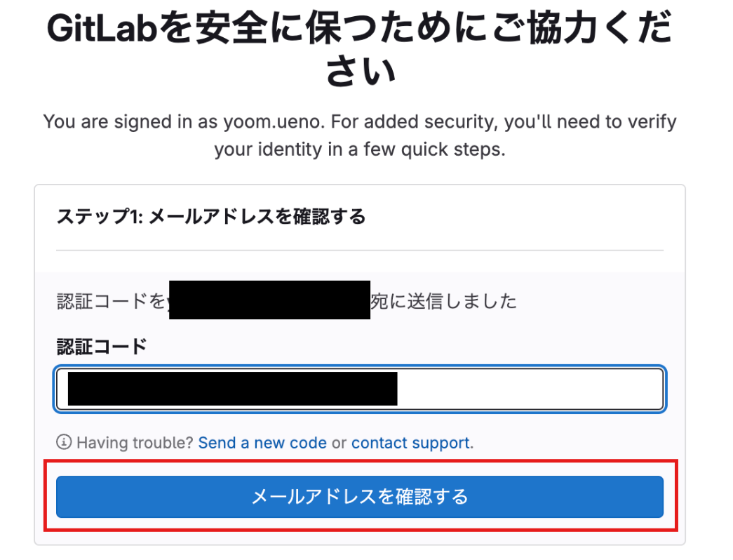Click the 認証コード field label
The height and width of the screenshot is (560, 733).
[102, 346]
